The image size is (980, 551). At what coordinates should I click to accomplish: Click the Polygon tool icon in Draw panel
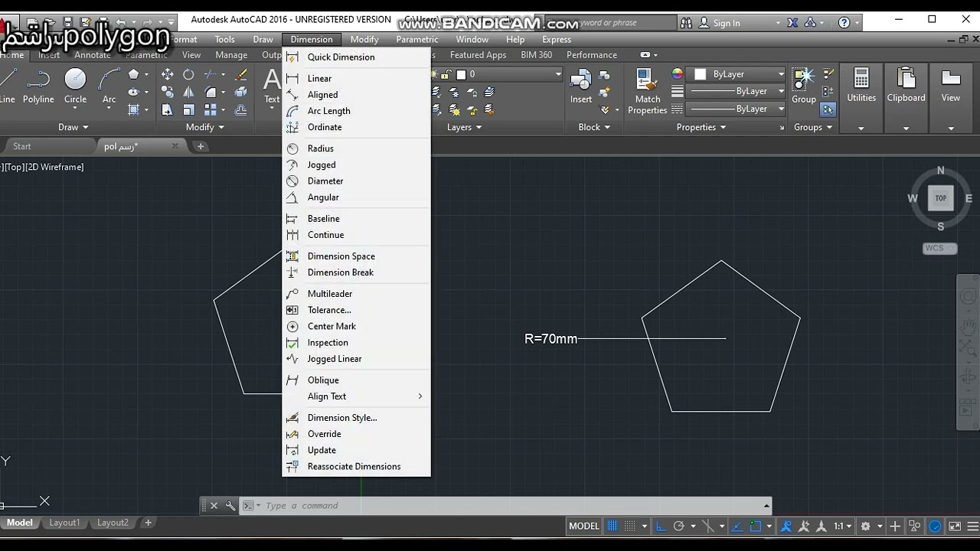(134, 74)
